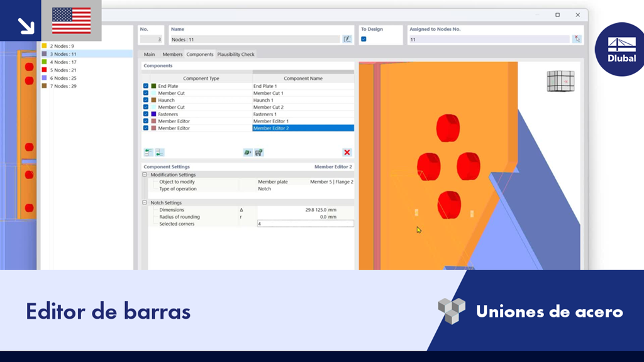Image resolution: width=644 pixels, height=362 pixels.
Task: Select the Haunch 1 name cell
Action: 303,100
